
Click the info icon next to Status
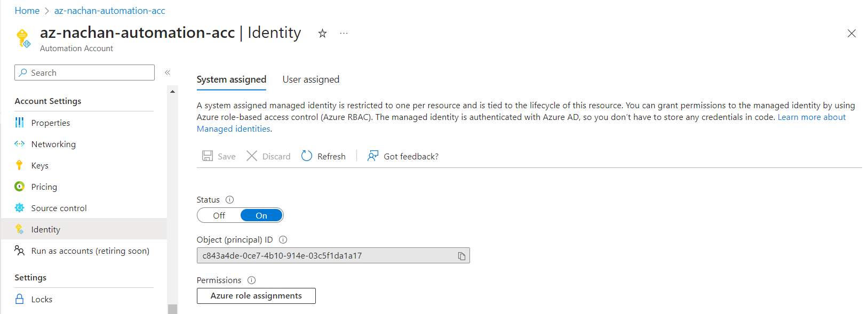[x=229, y=200]
